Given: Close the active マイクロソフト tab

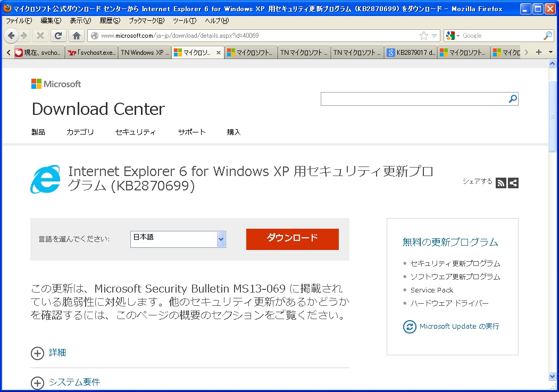Looking at the screenshot, I should [x=218, y=53].
